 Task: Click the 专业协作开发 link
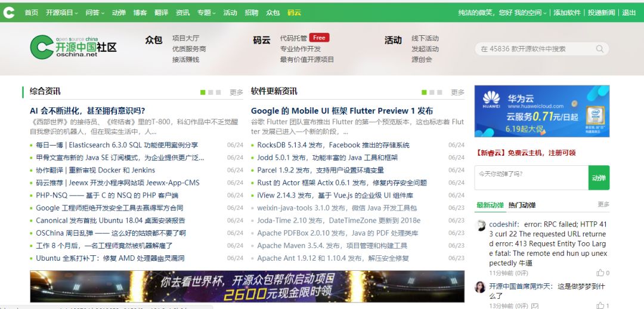(x=300, y=49)
